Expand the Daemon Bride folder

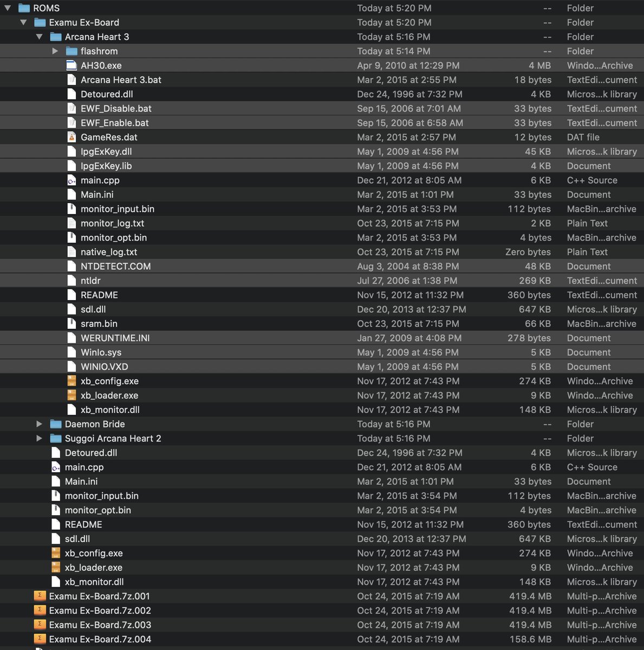coord(39,424)
